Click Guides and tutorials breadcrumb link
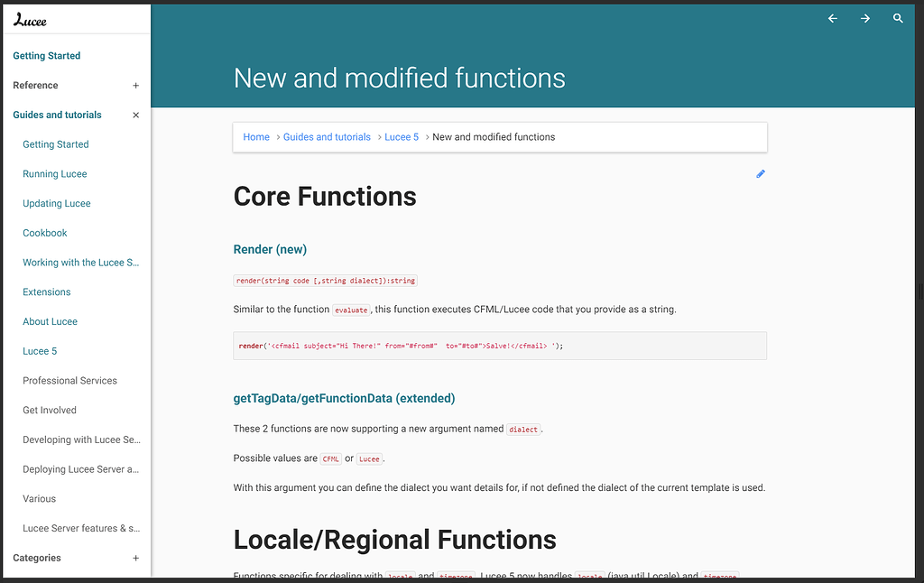 [327, 137]
